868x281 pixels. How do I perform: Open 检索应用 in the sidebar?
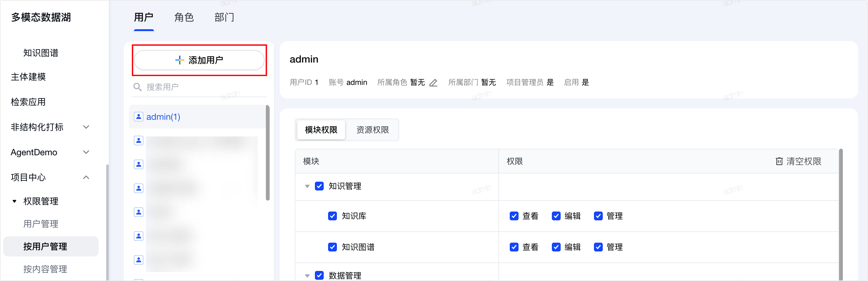coord(28,102)
